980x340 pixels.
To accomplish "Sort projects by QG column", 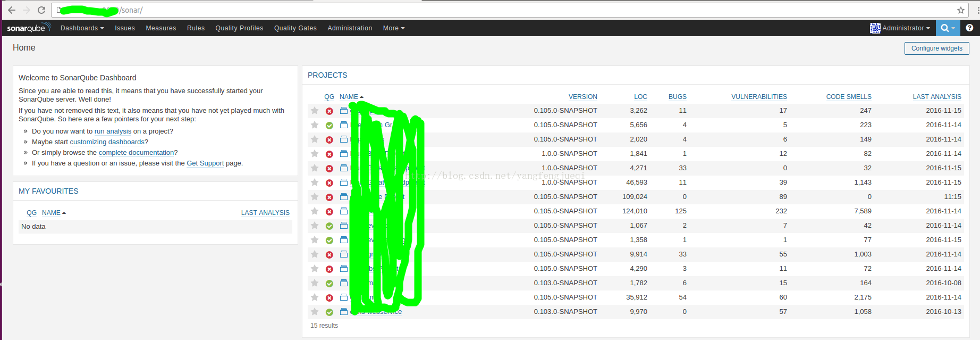I will coord(330,97).
